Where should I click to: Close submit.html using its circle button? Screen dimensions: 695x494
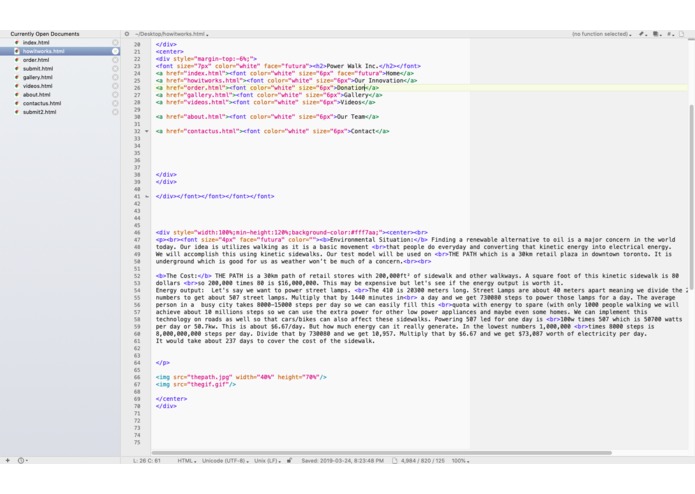(x=115, y=69)
